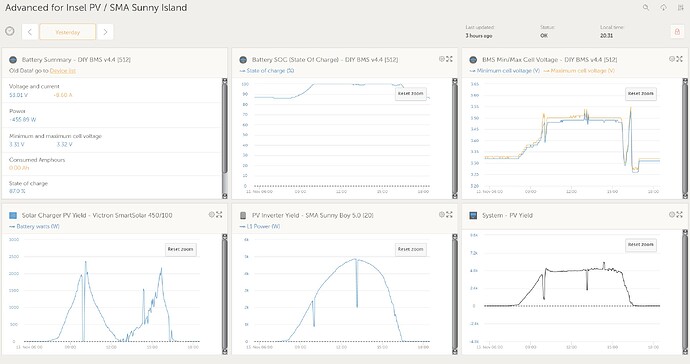Screen dimensions: 690x364
Task: Select the 0.00 Ah consumed amphours value
Action: 19,168
